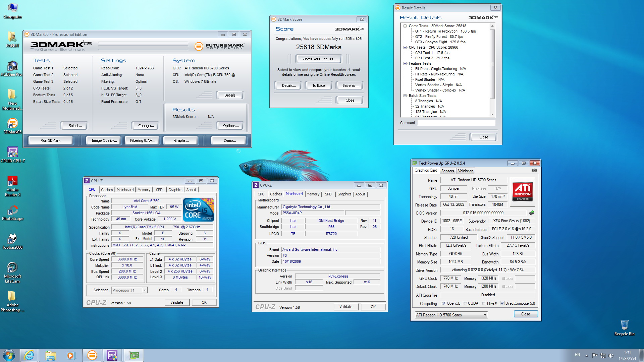Screen dimensions: 644x362
Task: Open CPUID CPU-Z desktop icon
Action: 12,153
